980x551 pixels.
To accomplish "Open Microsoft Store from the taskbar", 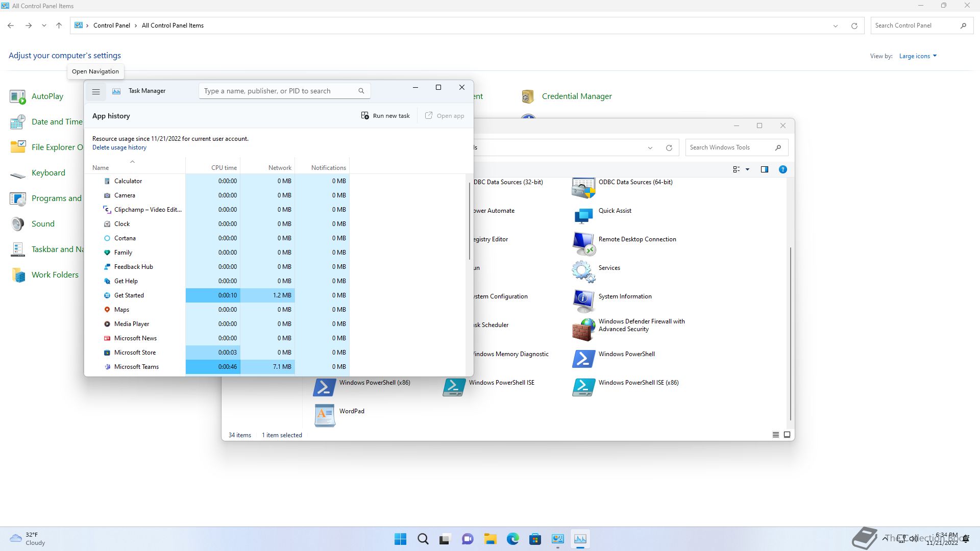I will coord(535,539).
